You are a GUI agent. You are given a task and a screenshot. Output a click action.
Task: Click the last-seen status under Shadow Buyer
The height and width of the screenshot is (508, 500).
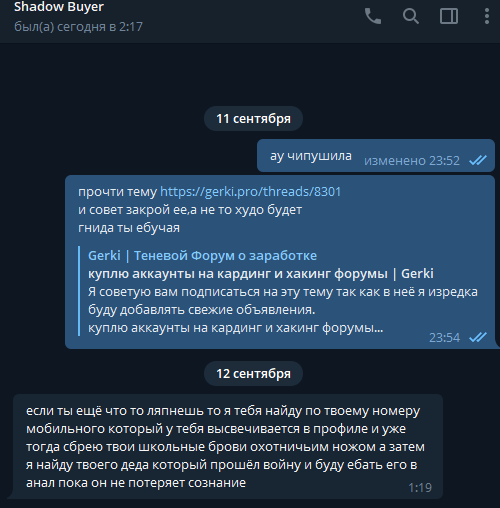click(x=78, y=27)
